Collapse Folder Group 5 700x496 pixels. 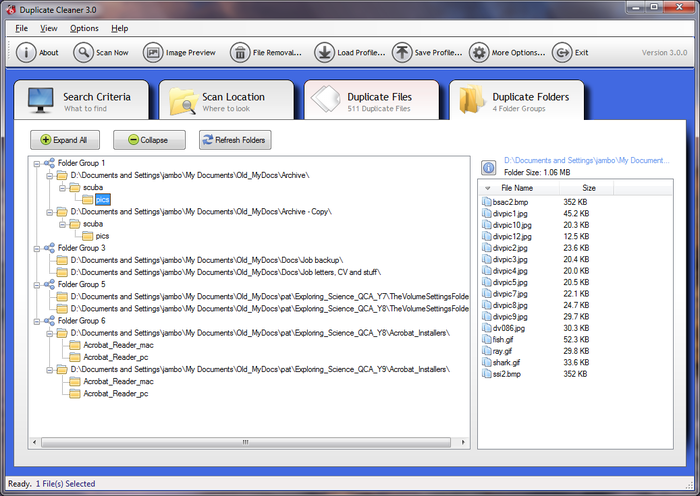coord(37,285)
